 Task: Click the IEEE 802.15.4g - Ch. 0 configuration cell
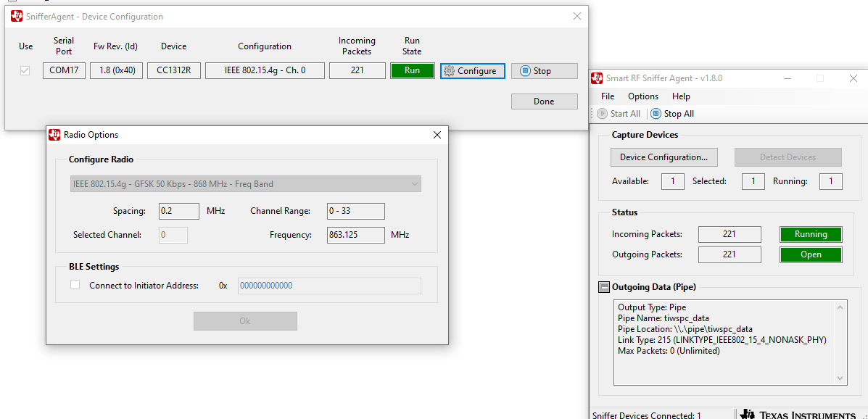(x=265, y=71)
